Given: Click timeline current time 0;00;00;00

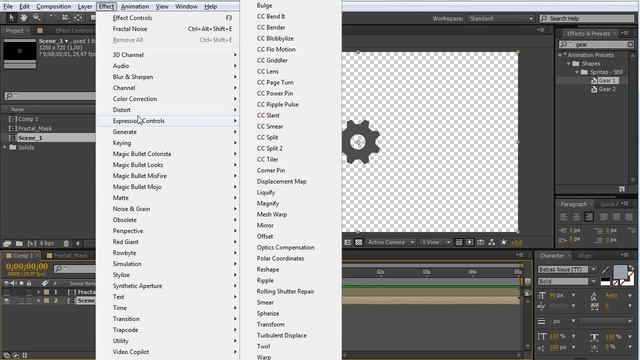Looking at the screenshot, I should point(27,266).
